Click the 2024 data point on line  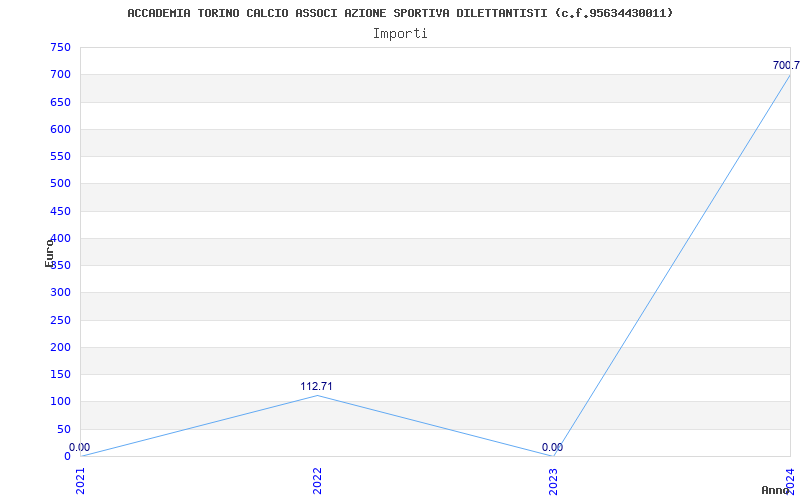click(x=790, y=75)
